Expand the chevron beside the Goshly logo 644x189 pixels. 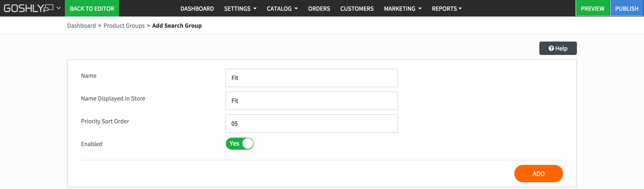59,8
